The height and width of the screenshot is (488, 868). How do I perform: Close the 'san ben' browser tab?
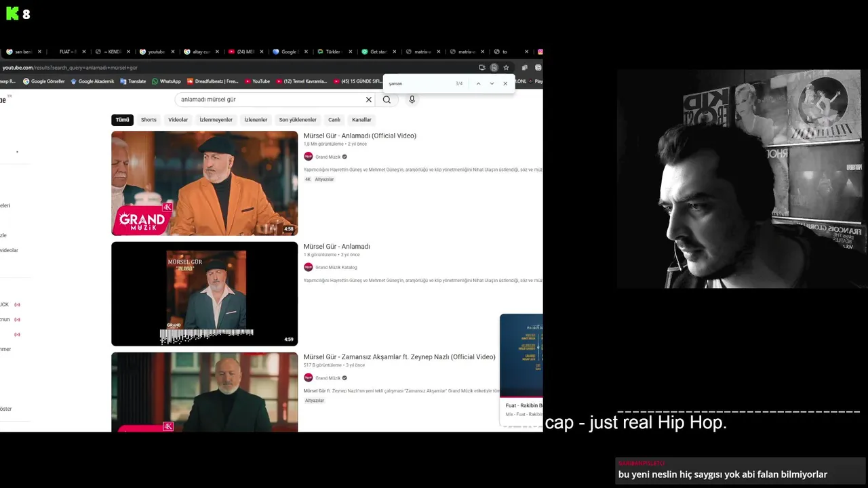[39, 52]
